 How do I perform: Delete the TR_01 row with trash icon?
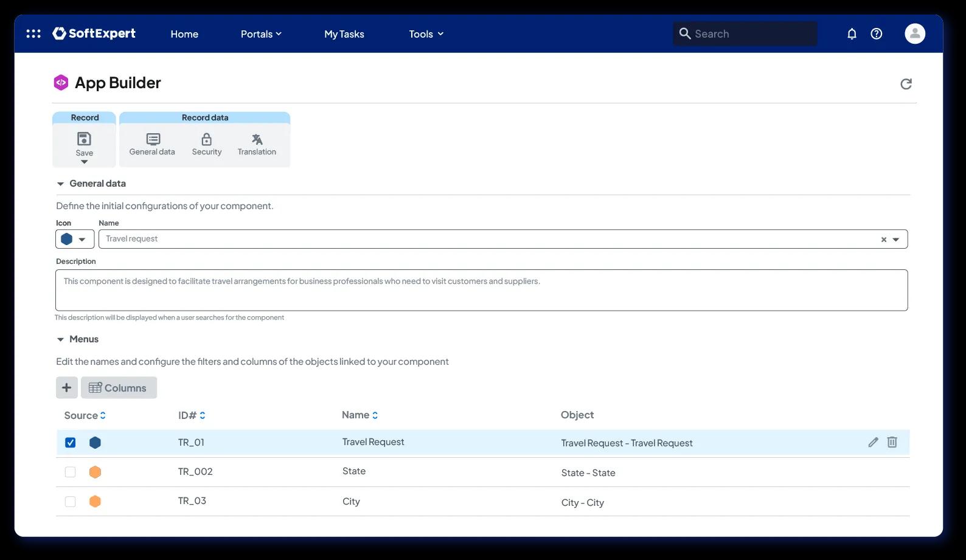(892, 442)
